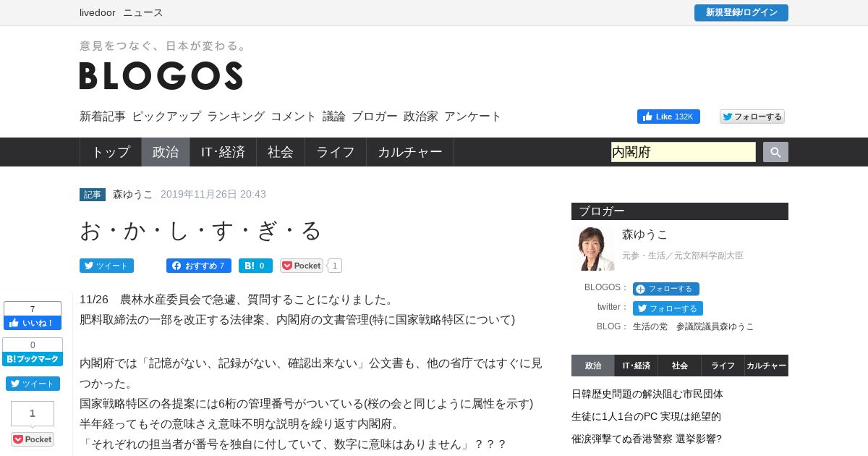The width and height of the screenshot is (868, 456).
Task: Click the Hatena B! 0 button under title
Action: point(255,266)
